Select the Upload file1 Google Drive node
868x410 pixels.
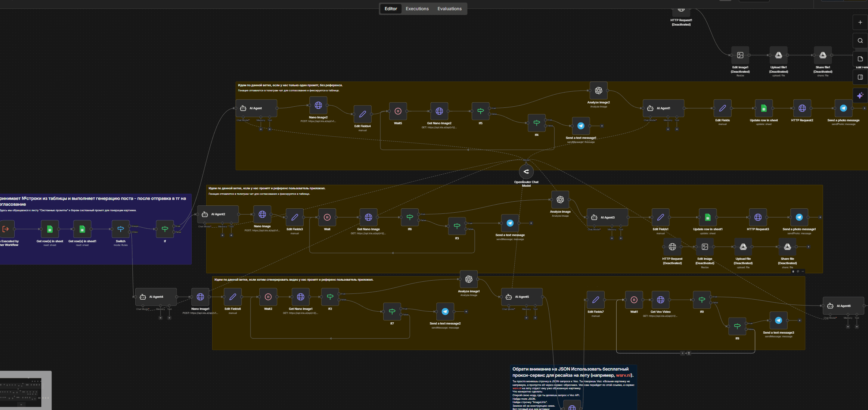778,55
